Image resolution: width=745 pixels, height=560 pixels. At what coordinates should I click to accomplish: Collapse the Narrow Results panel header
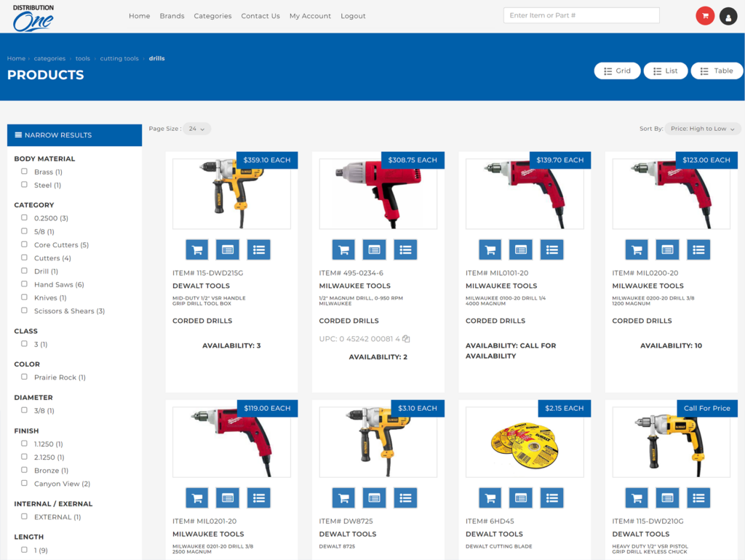75,135
